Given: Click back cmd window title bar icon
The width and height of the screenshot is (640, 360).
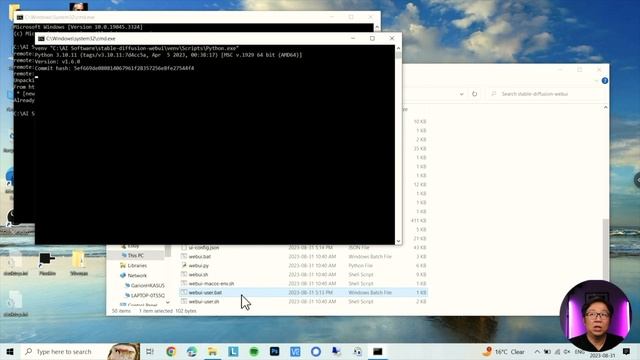Looking at the screenshot, I should (x=20, y=17).
